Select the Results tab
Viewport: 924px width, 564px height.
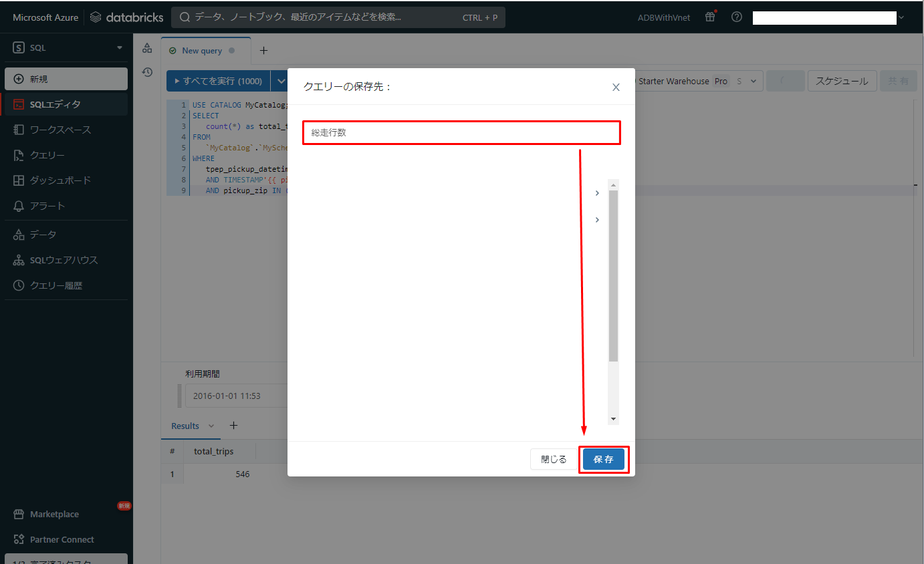pyautogui.click(x=185, y=426)
